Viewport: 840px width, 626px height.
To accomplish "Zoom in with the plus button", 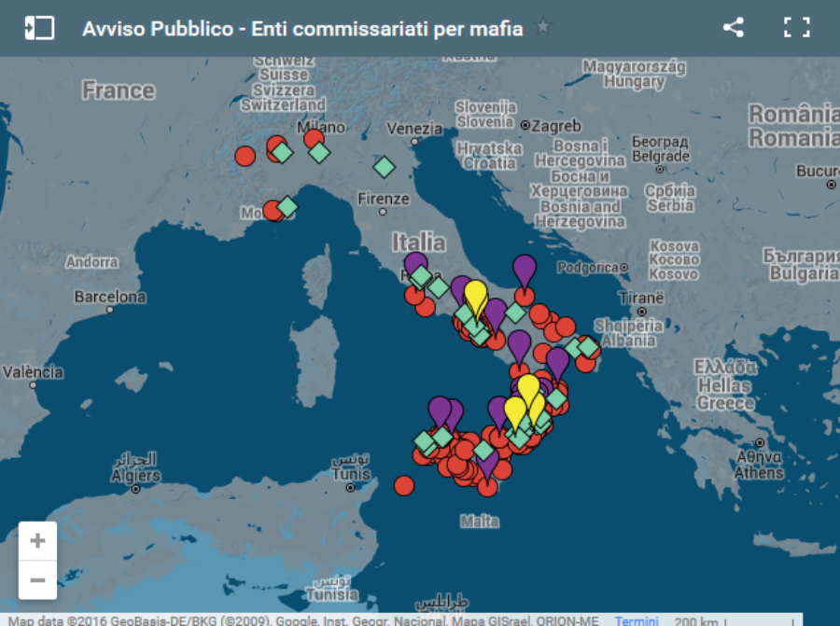I will click(37, 541).
